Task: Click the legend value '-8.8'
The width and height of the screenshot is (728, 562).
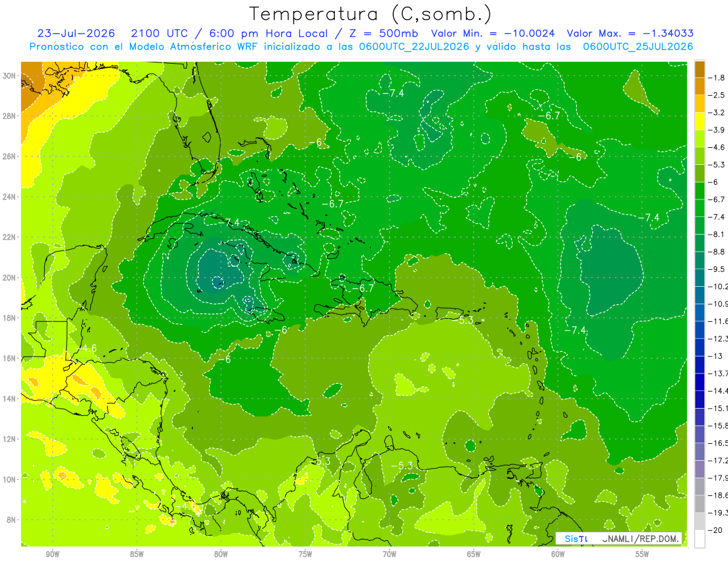Action: 716,252
